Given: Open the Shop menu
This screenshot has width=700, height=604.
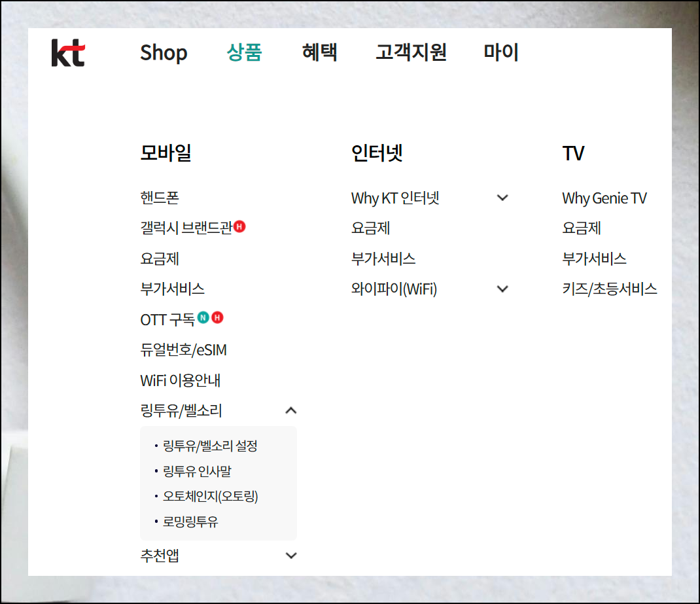Looking at the screenshot, I should point(164,52).
